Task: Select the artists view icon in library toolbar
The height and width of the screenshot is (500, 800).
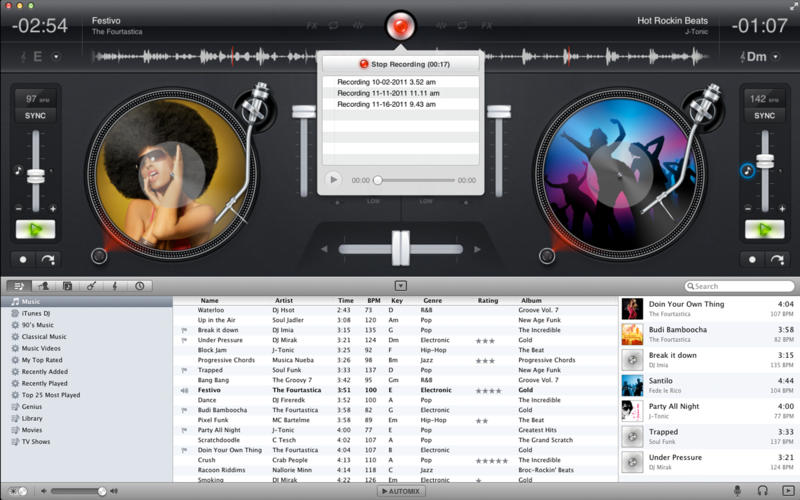Action: (43, 286)
